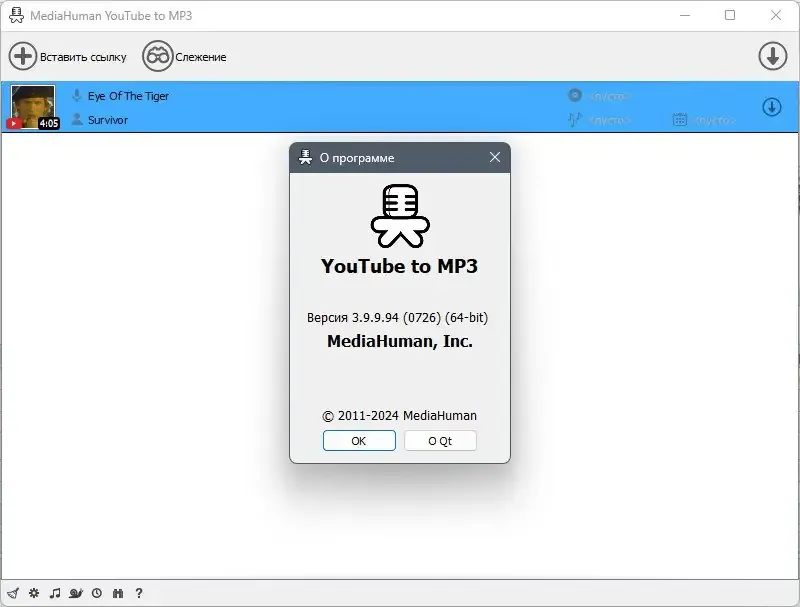The width and height of the screenshot is (800, 607).
Task: Click the broom clear-list icon in status bar
Action: pos(13,593)
